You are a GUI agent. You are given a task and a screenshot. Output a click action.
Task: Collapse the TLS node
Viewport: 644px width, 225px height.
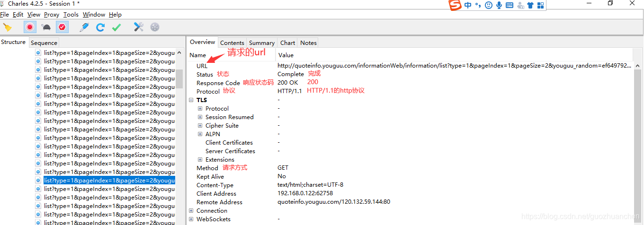(x=191, y=100)
